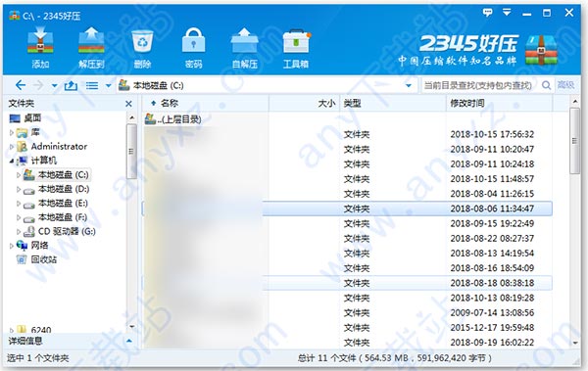The width and height of the screenshot is (588, 371).
Task: Go back with the left arrow
Action: point(21,85)
